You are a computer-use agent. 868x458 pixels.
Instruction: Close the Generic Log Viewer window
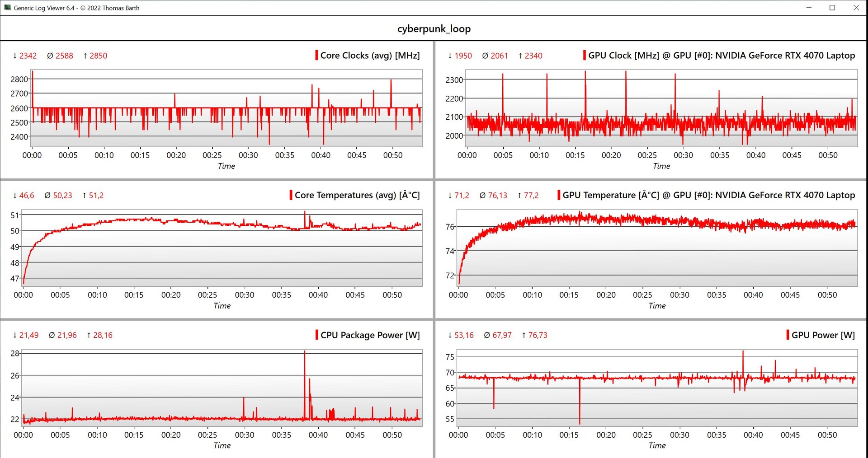856,8
